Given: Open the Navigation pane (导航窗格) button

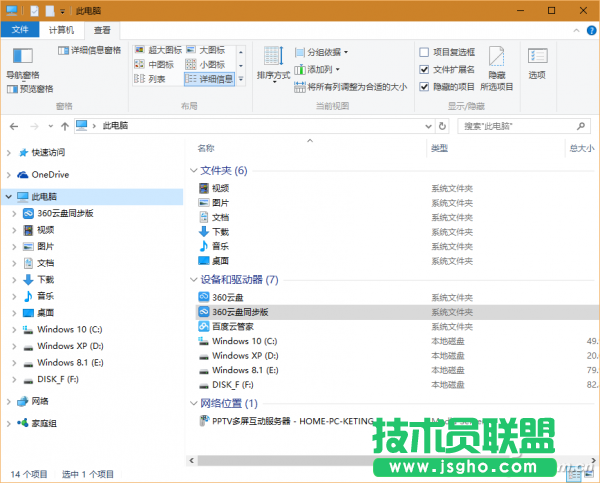Looking at the screenshot, I should pos(23,63).
